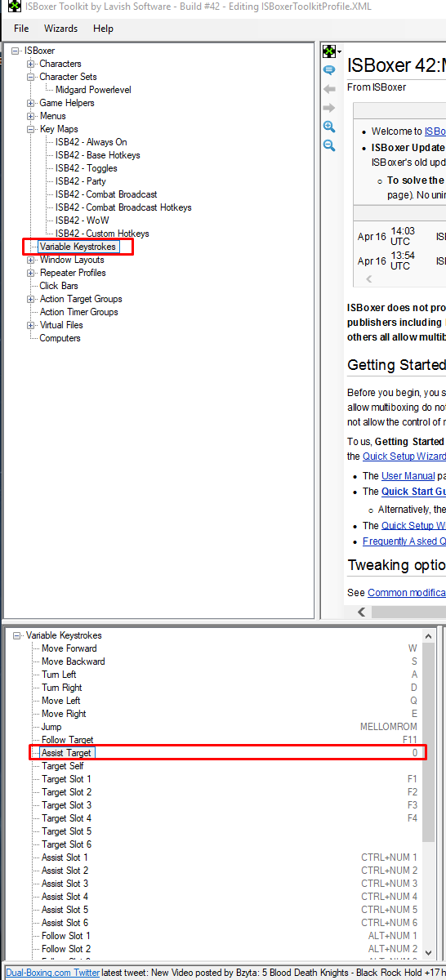Open the User Manual link
This screenshot has height=980, width=446.
[408, 475]
